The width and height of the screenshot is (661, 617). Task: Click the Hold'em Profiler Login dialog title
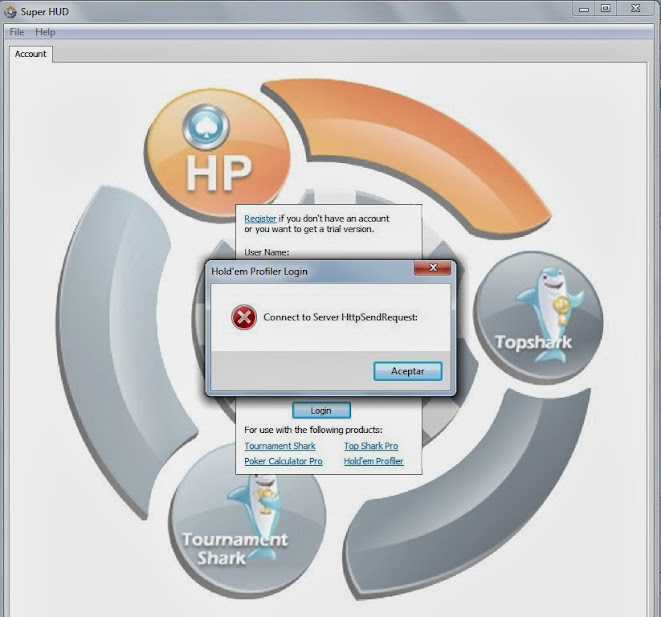pyautogui.click(x=259, y=271)
